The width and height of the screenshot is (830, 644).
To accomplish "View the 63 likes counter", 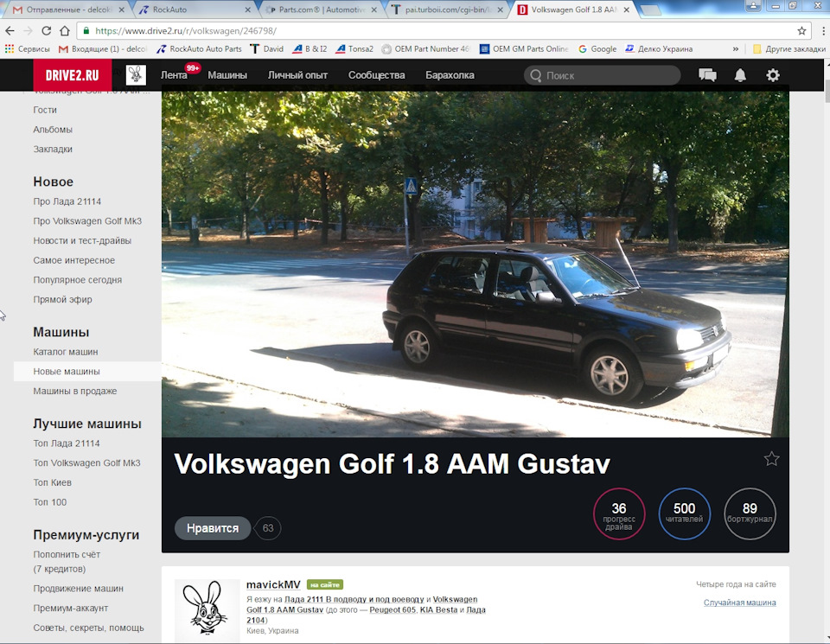I will tap(268, 528).
